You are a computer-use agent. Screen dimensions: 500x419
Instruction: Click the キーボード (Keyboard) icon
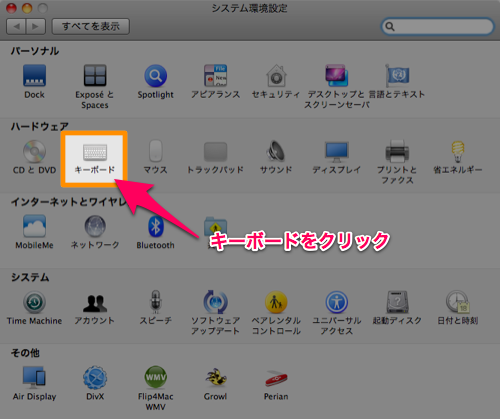95,152
